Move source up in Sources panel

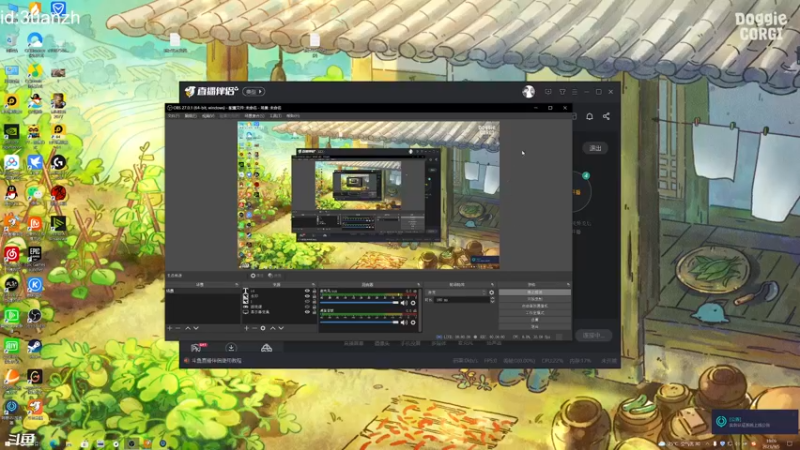tap(272, 328)
